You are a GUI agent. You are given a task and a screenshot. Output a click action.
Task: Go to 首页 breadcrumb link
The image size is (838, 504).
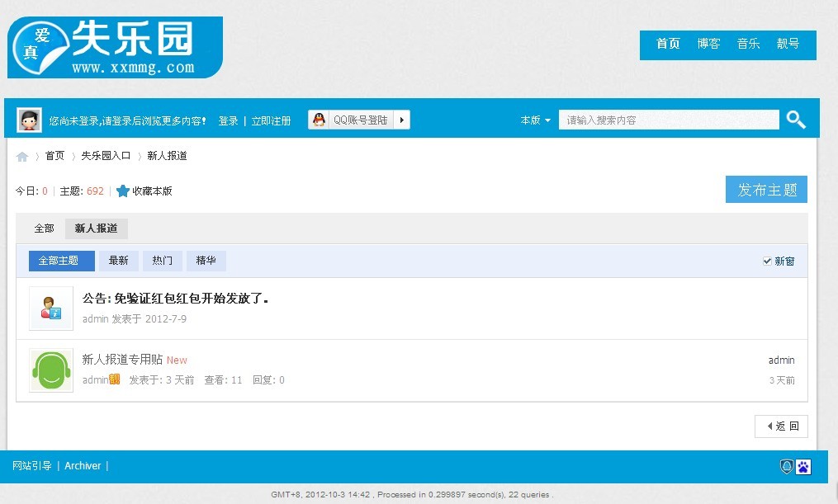(x=54, y=156)
